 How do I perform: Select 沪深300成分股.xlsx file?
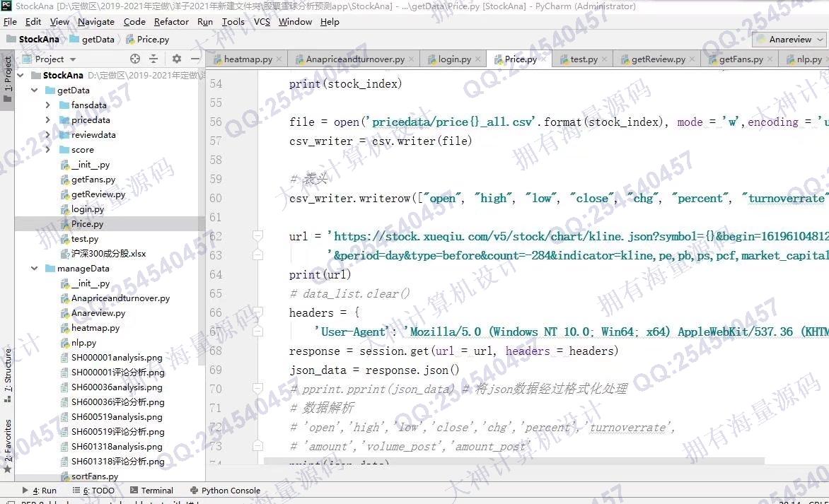[x=108, y=254]
